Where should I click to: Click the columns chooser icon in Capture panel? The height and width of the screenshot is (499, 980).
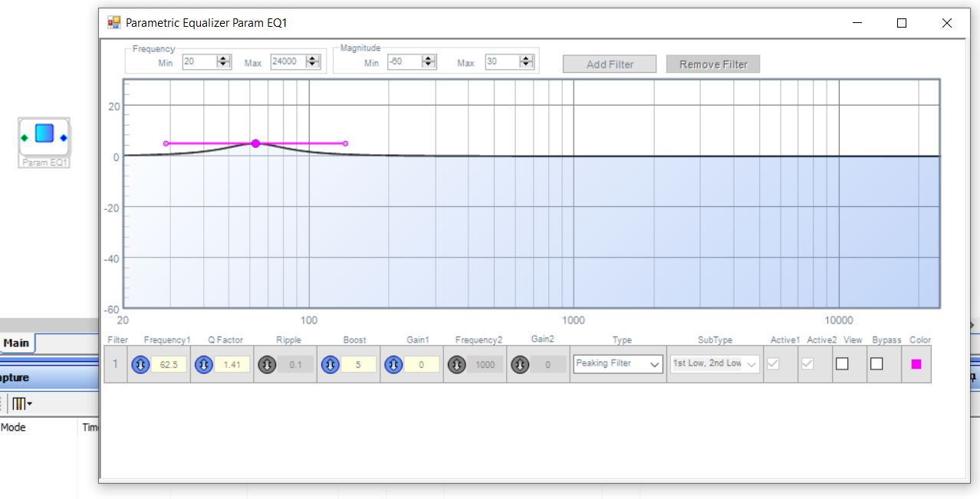tap(21, 403)
